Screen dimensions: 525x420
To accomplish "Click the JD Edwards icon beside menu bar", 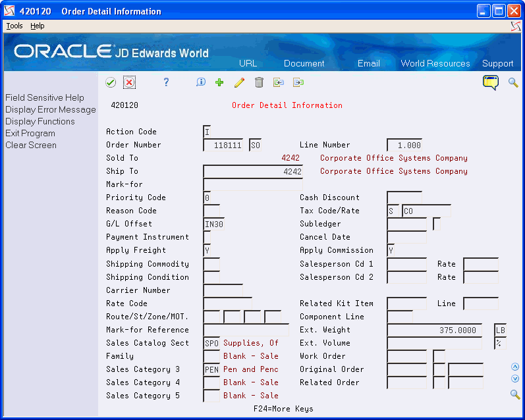I will click(516, 26).
